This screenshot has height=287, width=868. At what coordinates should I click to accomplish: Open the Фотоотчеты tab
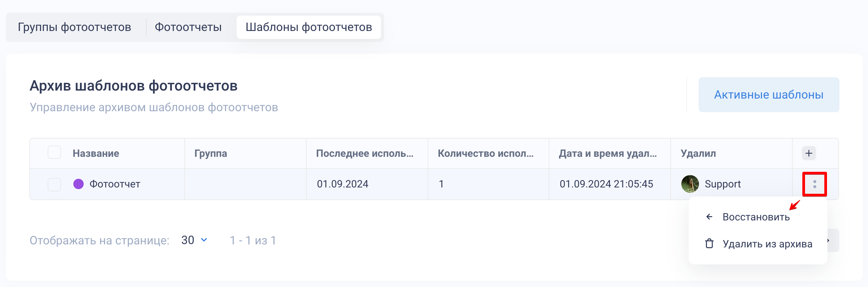coord(188,27)
